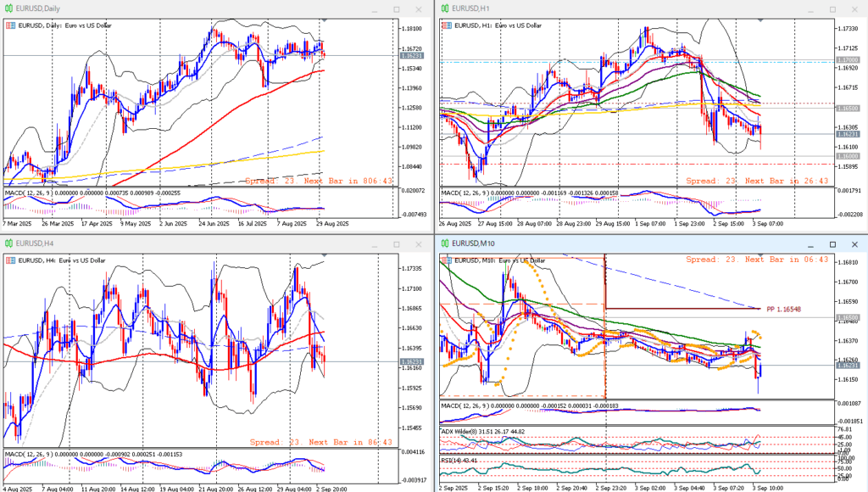Activate the EURUSD,M10 window title
The height and width of the screenshot is (492, 868).
(473, 243)
